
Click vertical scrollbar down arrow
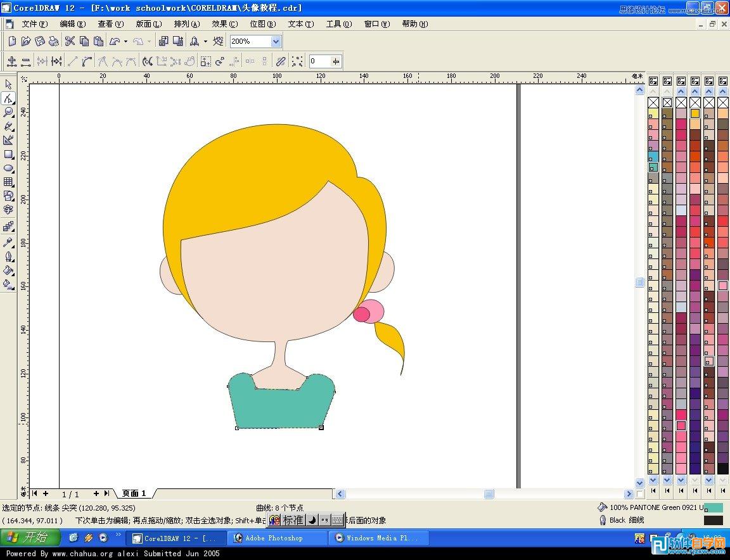pyautogui.click(x=639, y=482)
